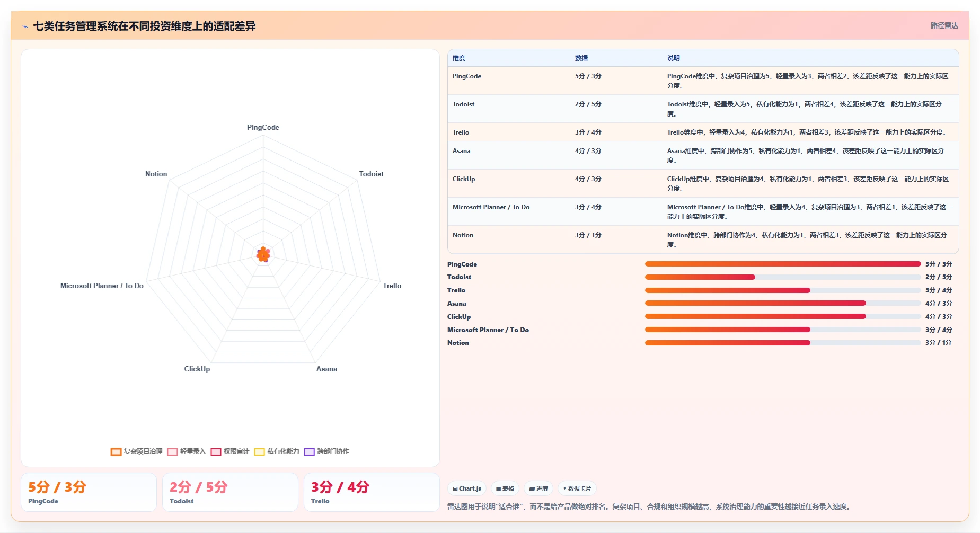Screen dimensions: 980x533
Task: Click the Trello progress bar
Action: tap(783, 290)
